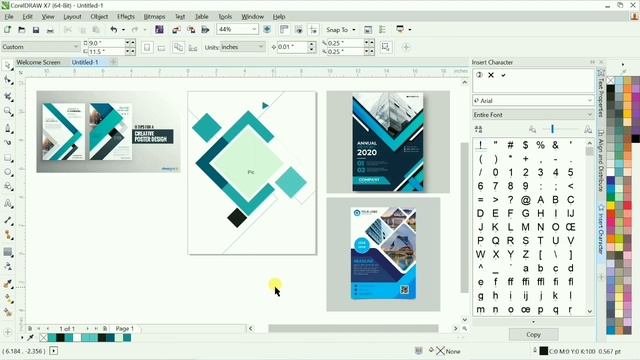Image resolution: width=640 pixels, height=360 pixels.
Task: Click the Full-Screen Preview icon
Action: click(x=267, y=29)
